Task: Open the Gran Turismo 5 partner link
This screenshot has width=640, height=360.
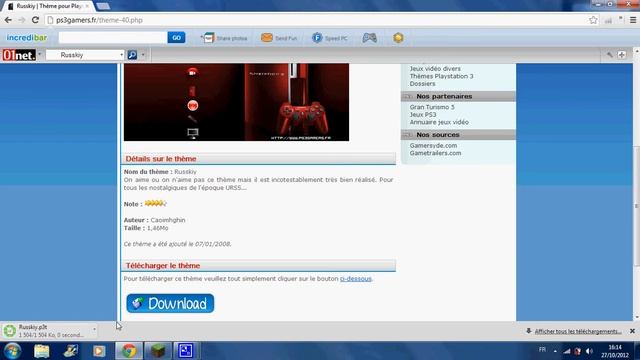Action: [x=432, y=107]
